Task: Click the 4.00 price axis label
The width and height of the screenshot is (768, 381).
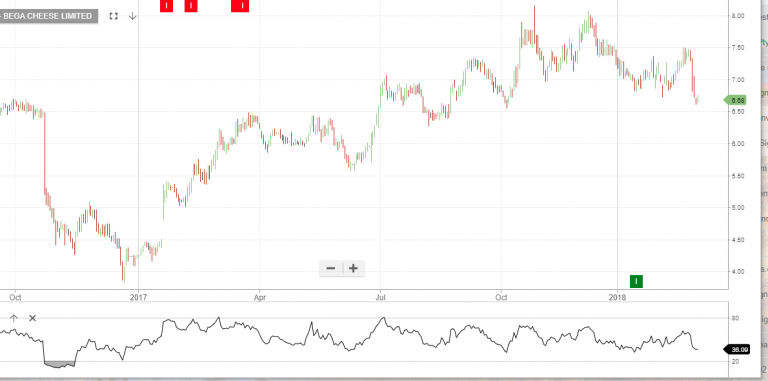Action: point(738,272)
